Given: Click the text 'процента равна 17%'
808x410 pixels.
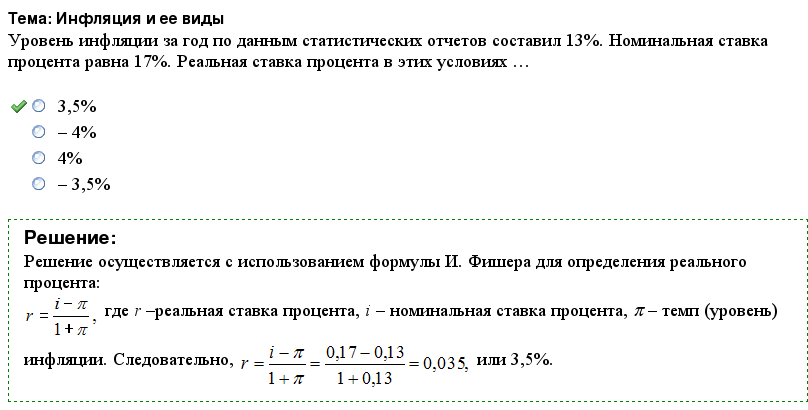Looking at the screenshot, I should [x=87, y=63].
